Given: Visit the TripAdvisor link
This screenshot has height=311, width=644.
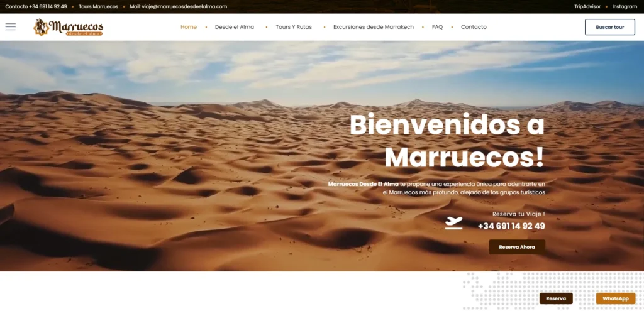Looking at the screenshot, I should (x=587, y=6).
